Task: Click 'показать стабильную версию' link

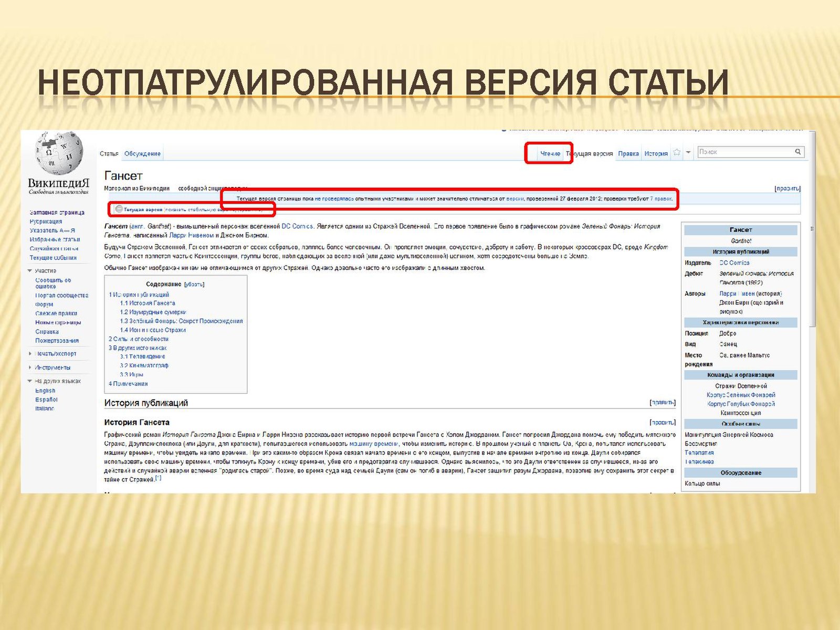Action: click(199, 209)
